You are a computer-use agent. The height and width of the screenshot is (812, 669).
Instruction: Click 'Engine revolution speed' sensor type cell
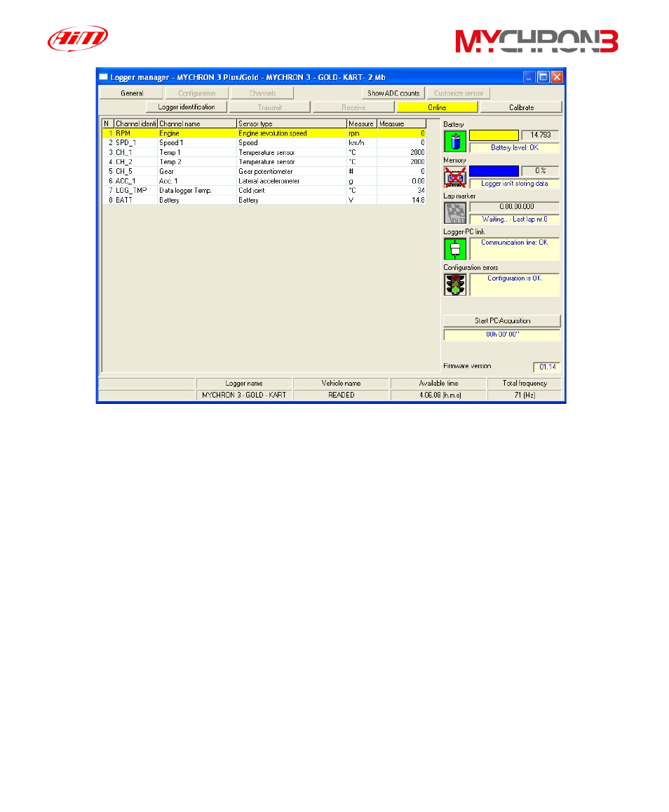292,133
